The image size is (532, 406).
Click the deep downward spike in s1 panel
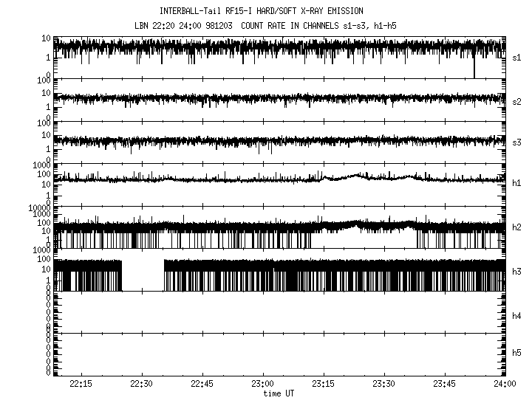coord(474,66)
